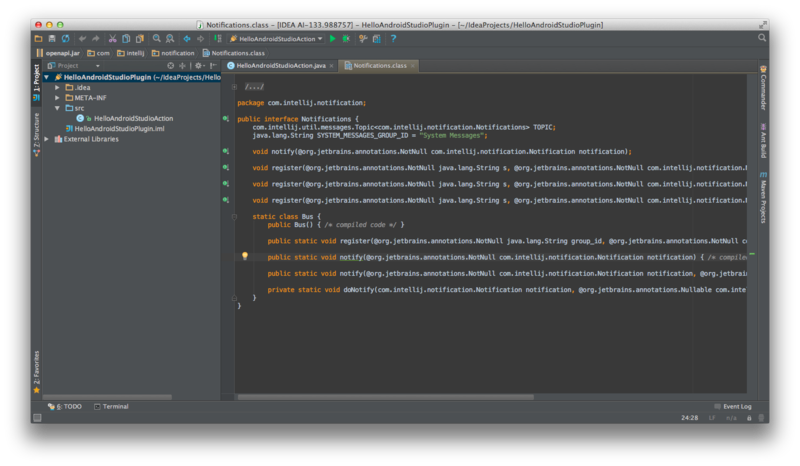Screen dimensions: 800x466
Task: Toggle the Commander tool window
Action: pos(763,88)
